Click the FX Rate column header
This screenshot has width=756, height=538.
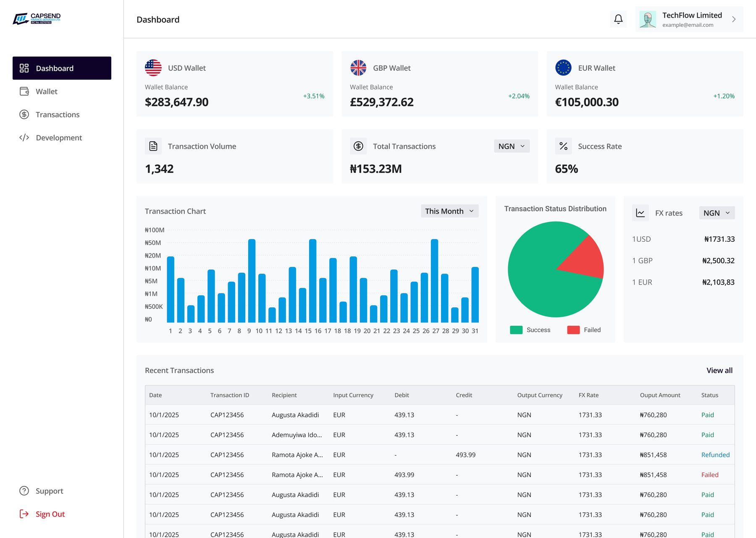(x=588, y=395)
